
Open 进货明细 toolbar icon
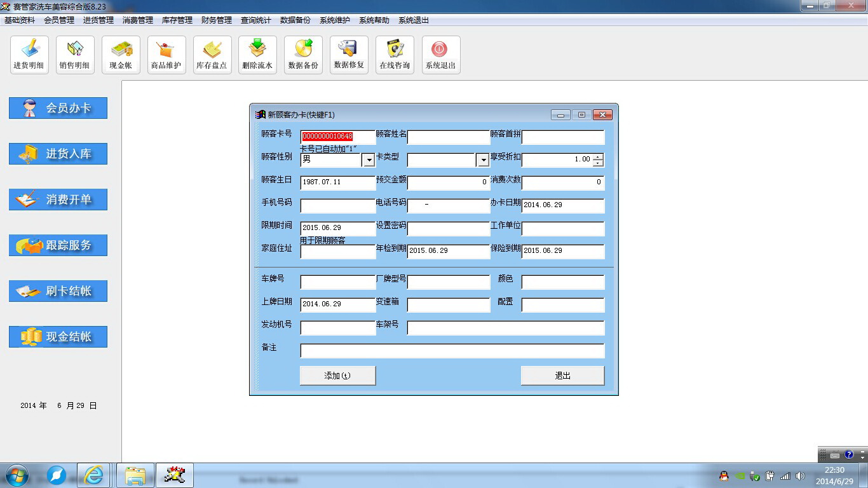click(29, 55)
